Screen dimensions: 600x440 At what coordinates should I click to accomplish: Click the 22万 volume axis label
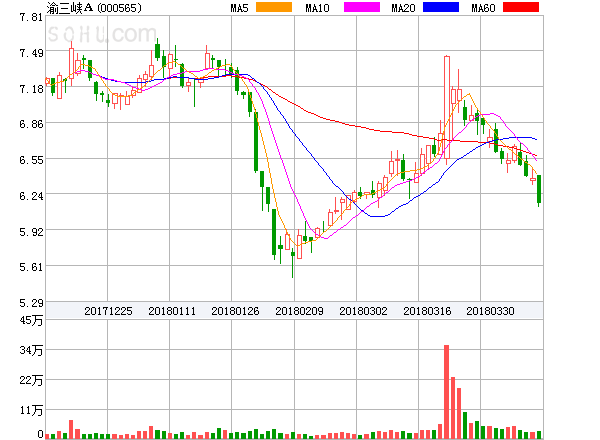click(x=31, y=380)
